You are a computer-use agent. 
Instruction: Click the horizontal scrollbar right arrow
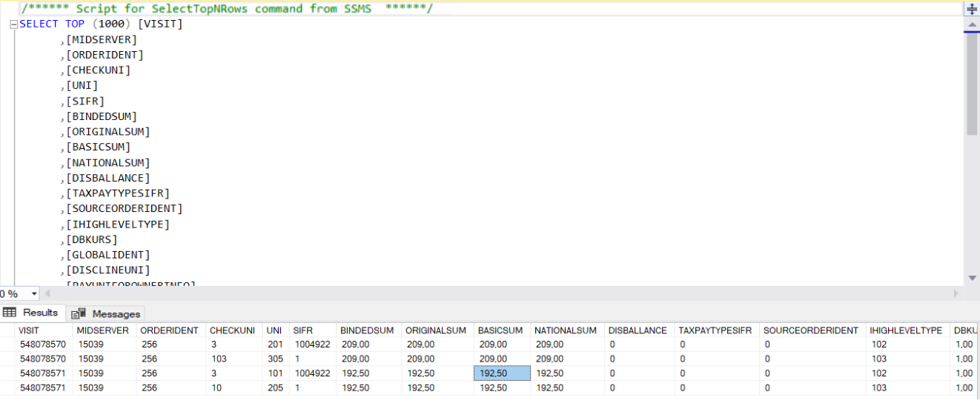[x=958, y=294]
